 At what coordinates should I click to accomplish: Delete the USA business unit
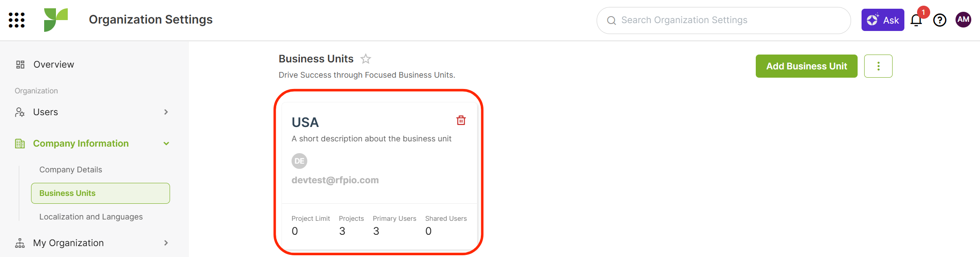pyautogui.click(x=461, y=120)
